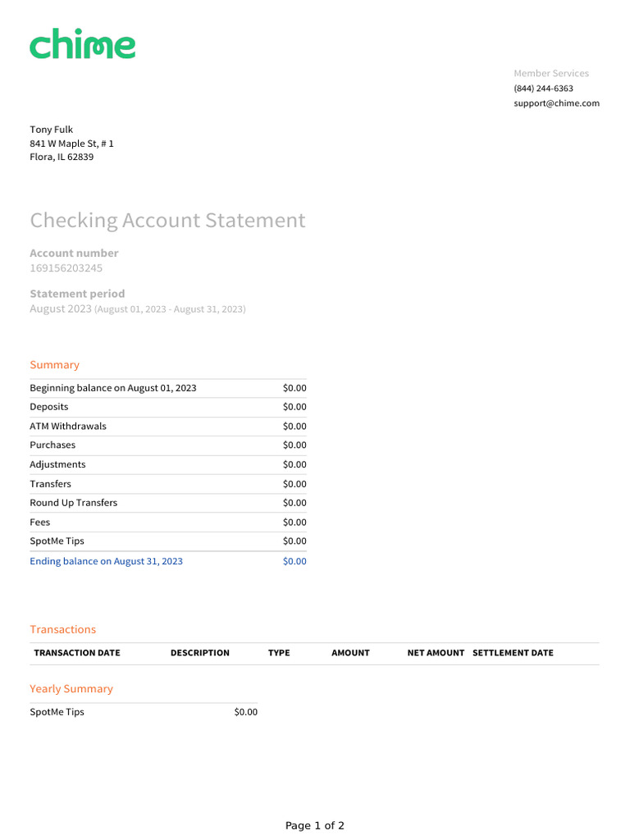630x840 pixels.
Task: Select the account number 169156203245
Action: point(66,268)
